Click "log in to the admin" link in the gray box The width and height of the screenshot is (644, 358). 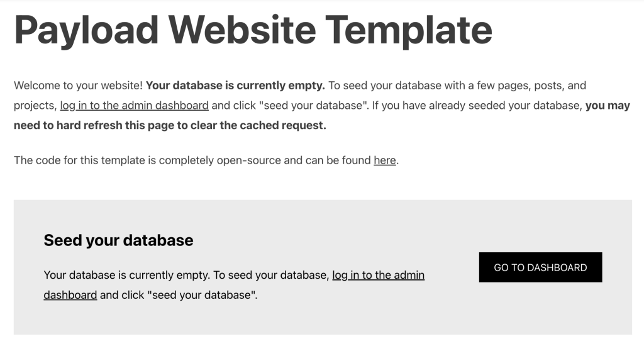(x=378, y=275)
